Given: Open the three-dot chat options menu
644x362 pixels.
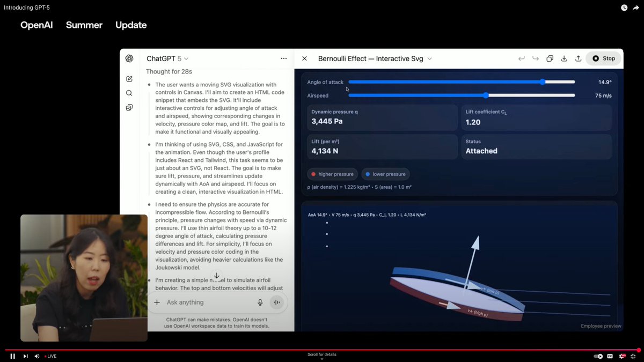Looking at the screenshot, I should click(283, 58).
